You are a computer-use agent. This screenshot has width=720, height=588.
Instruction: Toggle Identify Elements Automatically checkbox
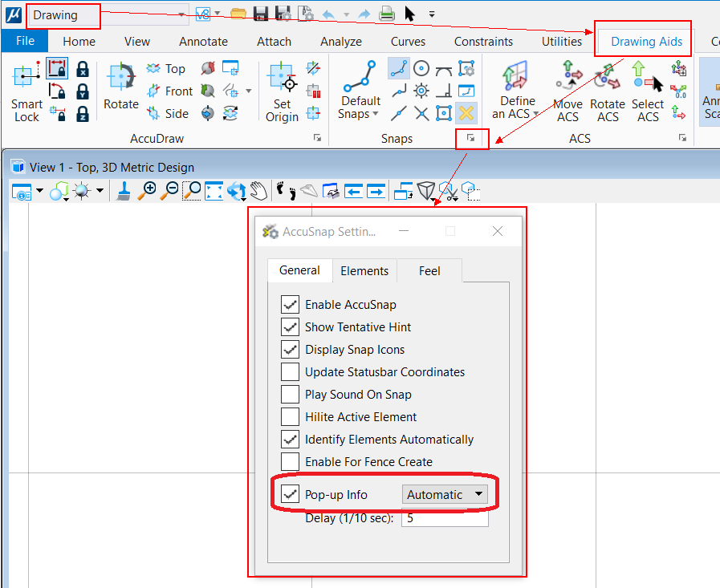(x=291, y=440)
